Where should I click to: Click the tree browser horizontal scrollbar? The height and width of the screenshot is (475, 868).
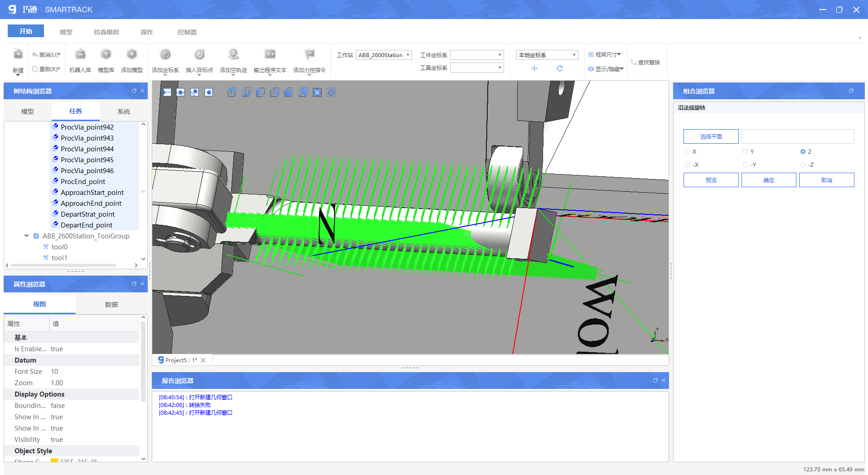pyautogui.click(x=63, y=265)
